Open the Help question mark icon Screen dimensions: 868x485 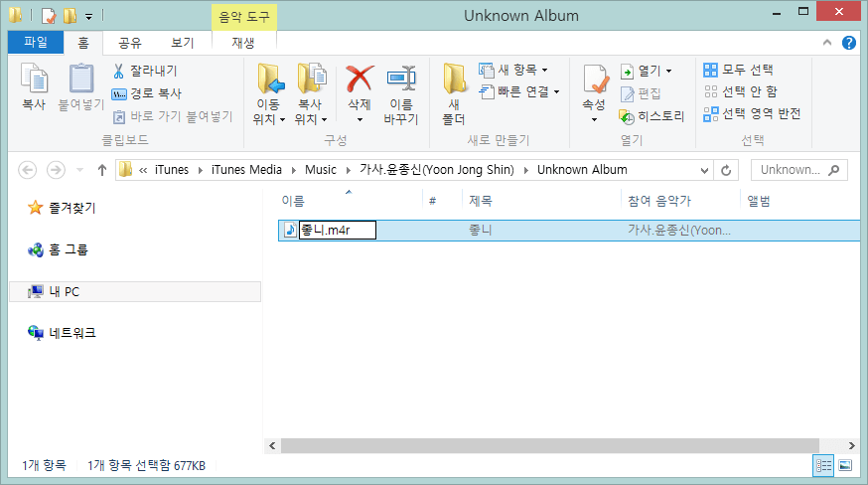coord(849,43)
